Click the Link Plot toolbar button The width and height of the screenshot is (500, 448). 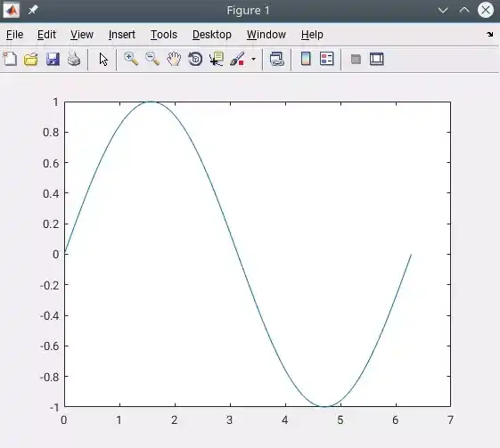pyautogui.click(x=277, y=60)
